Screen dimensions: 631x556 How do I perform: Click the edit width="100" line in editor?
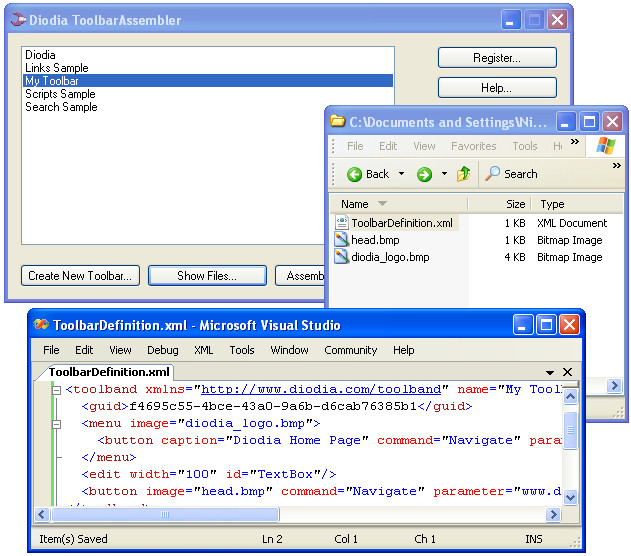coord(208,474)
